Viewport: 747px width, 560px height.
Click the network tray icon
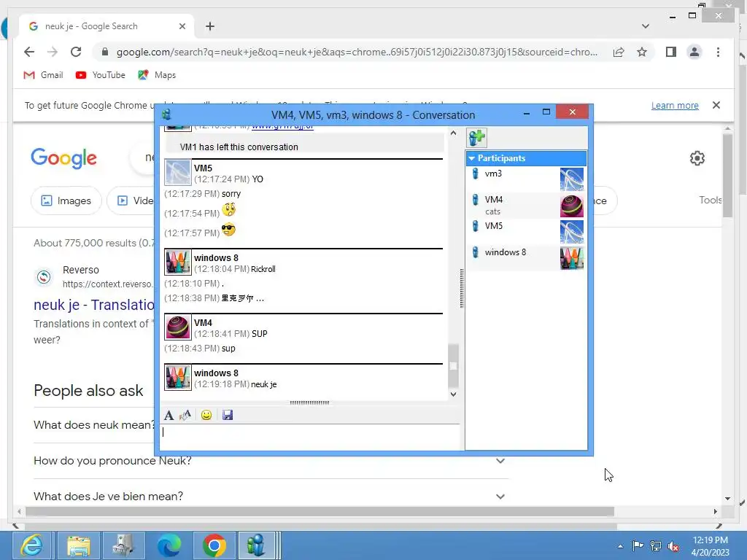point(656,546)
